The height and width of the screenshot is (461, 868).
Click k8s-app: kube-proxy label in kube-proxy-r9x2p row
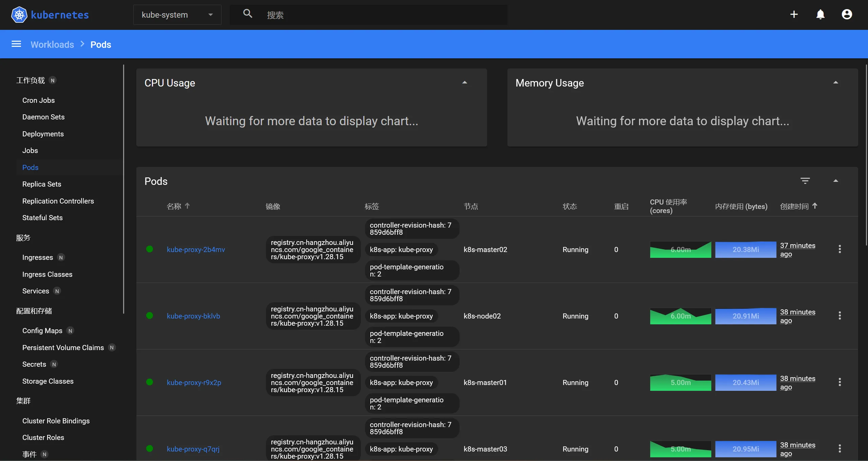coord(401,383)
